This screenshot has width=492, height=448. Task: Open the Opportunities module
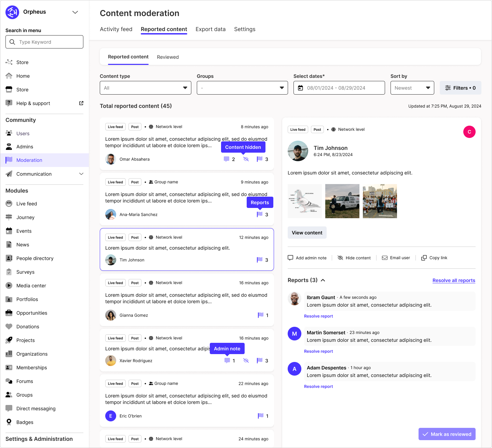[x=32, y=313]
